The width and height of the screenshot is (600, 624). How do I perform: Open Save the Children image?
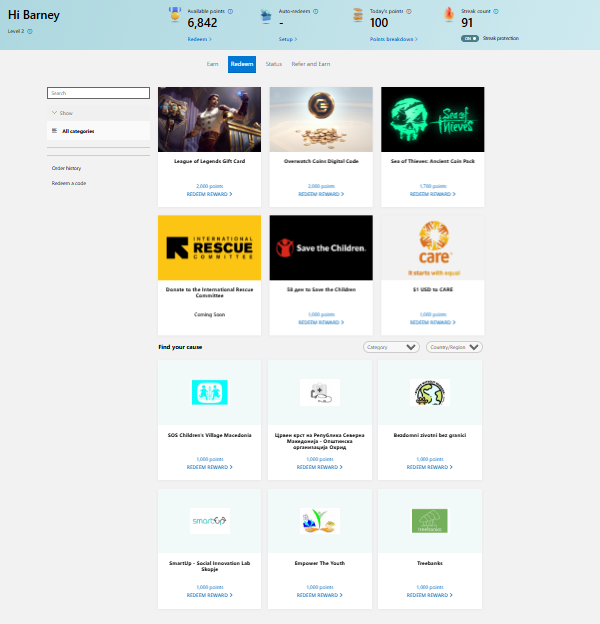pyautogui.click(x=321, y=248)
